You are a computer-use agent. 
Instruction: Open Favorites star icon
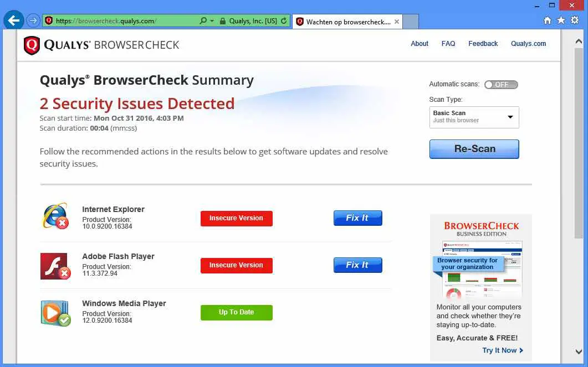(561, 20)
